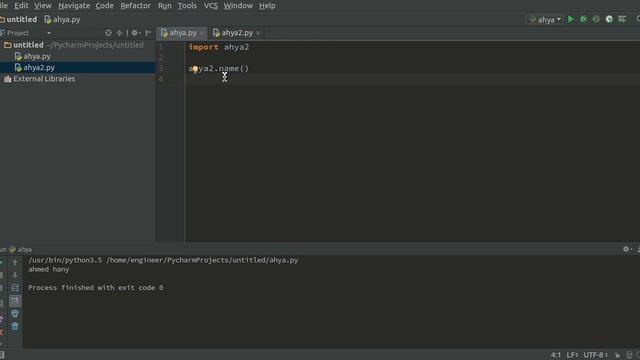Toggle scroll to end in Run console
The width and height of the screenshot is (640, 360).
pos(15,301)
